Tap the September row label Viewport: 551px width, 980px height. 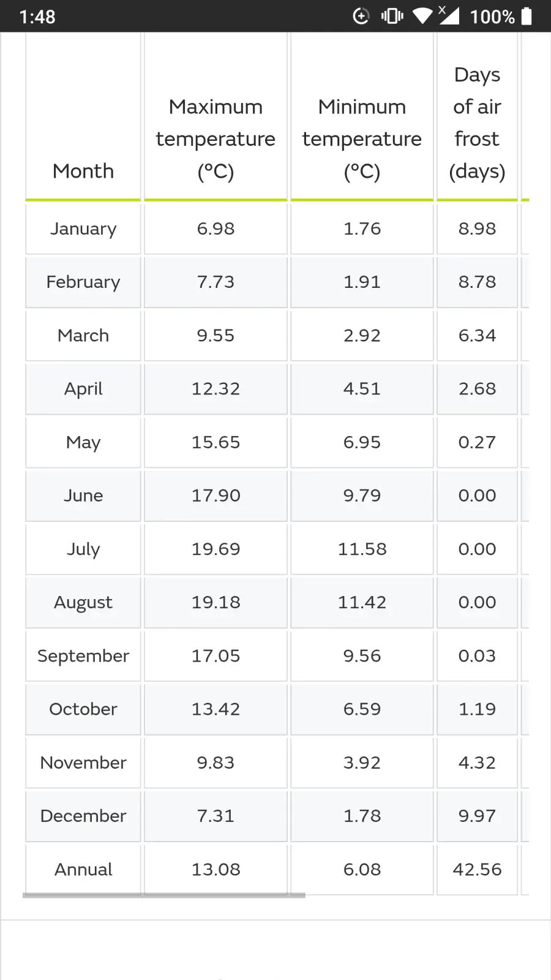coord(83,655)
